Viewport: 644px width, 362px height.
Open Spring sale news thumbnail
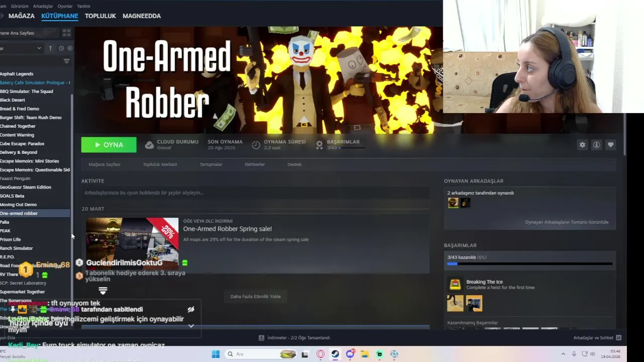(132, 243)
